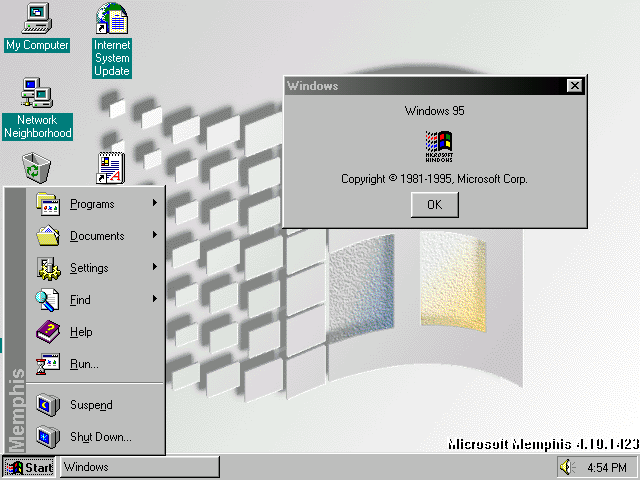This screenshot has width=640, height=480.
Task: Expand the Documents submenu arrow
Action: click(155, 236)
